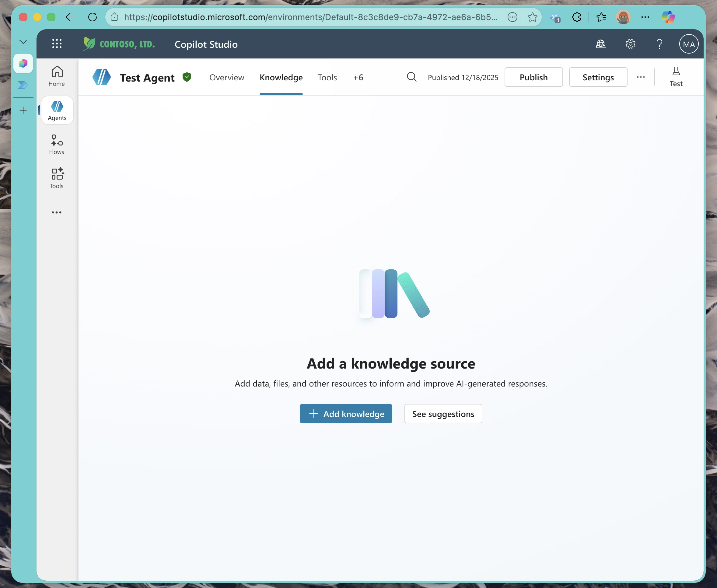Open the Help question mark
The width and height of the screenshot is (717, 588).
coord(659,44)
